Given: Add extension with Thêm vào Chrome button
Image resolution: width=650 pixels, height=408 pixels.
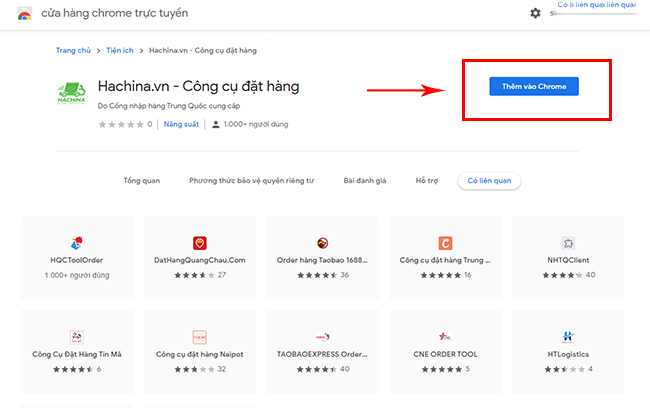Looking at the screenshot, I should point(534,86).
